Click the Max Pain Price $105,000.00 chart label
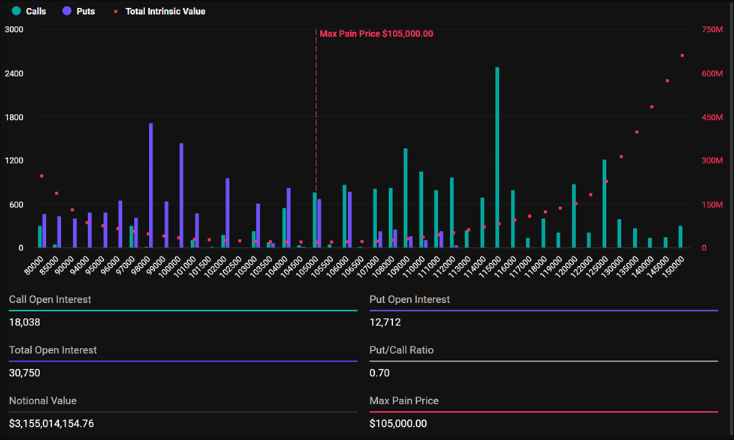Screen dimensions: 734x440 coord(376,33)
